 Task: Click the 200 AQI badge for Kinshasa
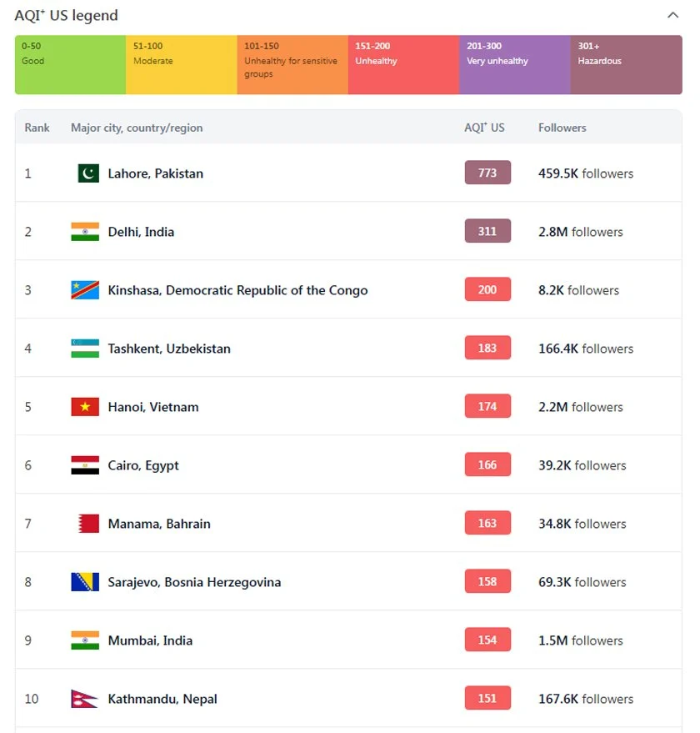[487, 289]
